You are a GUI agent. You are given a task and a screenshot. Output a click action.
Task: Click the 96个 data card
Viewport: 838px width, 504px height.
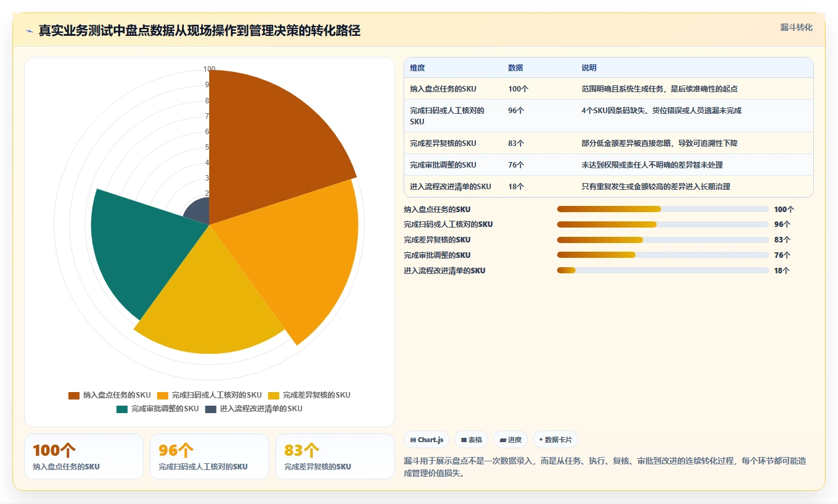(x=209, y=456)
